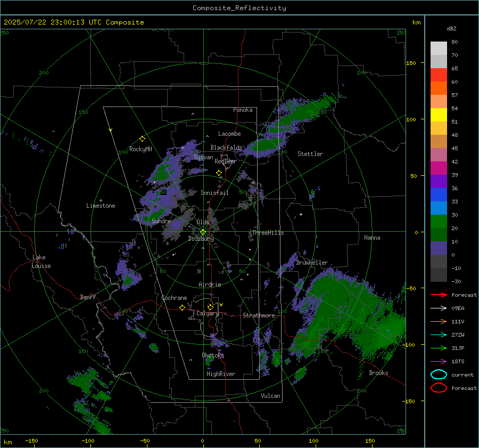Click the Okotoks town label
Viewport: 479px width, 448px height.
pos(213,355)
